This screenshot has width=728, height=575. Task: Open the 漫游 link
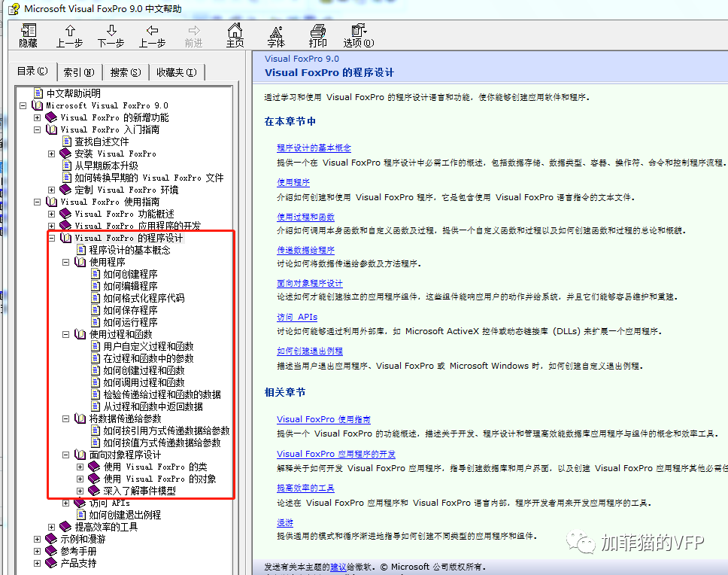[285, 522]
